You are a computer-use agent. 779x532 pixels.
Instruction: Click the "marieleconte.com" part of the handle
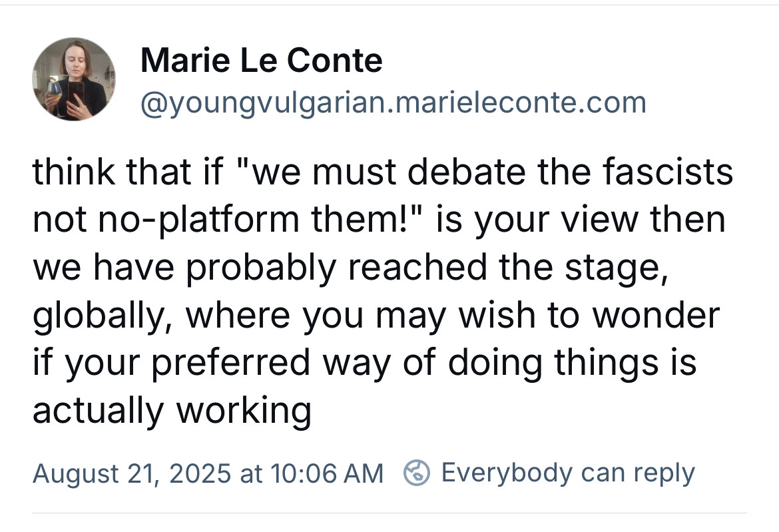(519, 103)
